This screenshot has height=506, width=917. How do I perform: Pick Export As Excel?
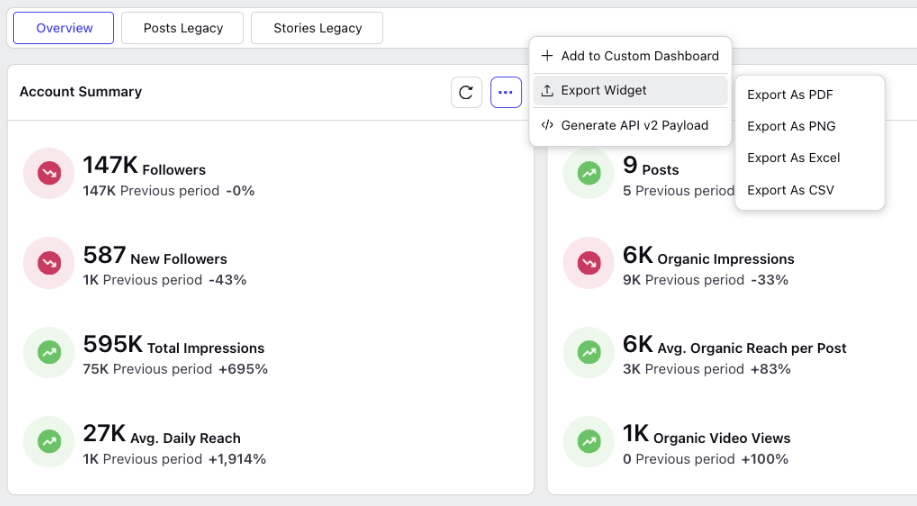(793, 158)
